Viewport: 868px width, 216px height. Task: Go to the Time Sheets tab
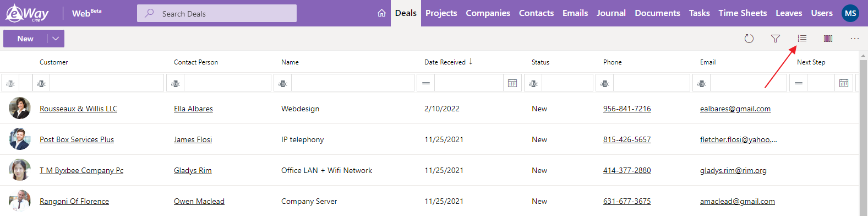point(743,13)
